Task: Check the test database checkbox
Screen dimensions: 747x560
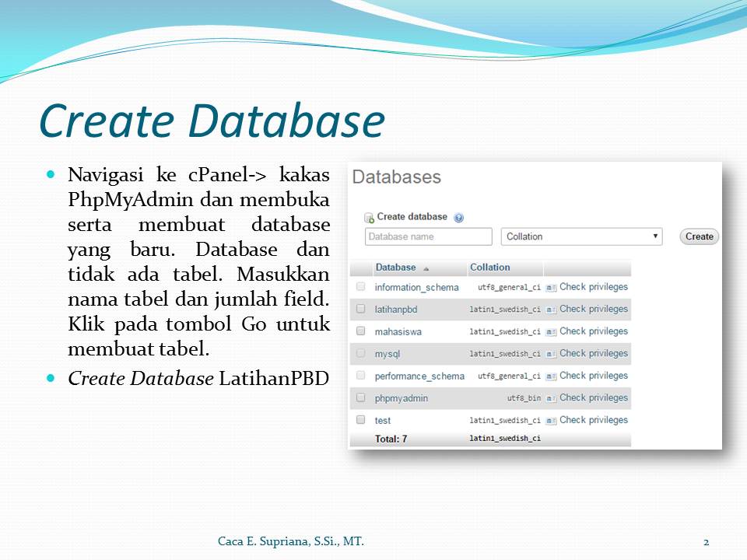Action: point(360,419)
